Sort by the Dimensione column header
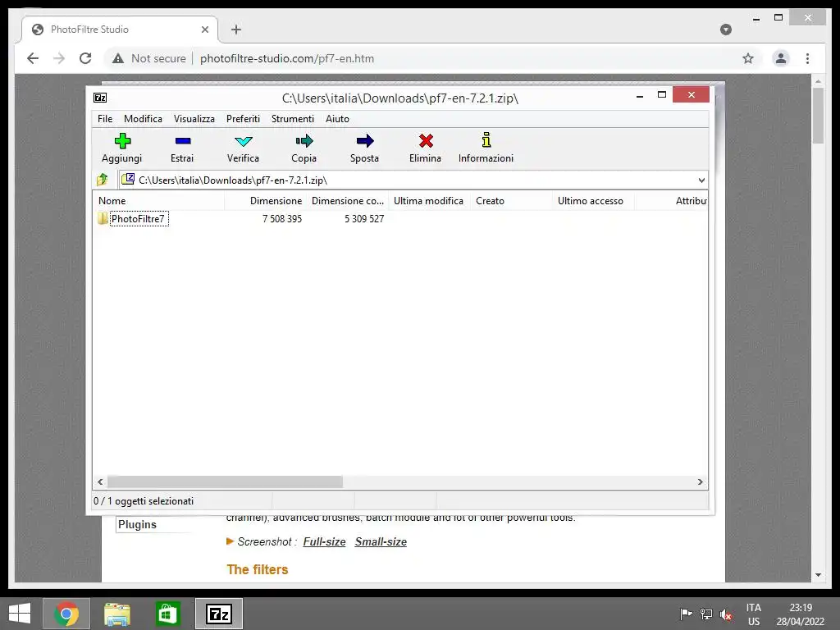Image resolution: width=840 pixels, height=630 pixels. [265, 201]
